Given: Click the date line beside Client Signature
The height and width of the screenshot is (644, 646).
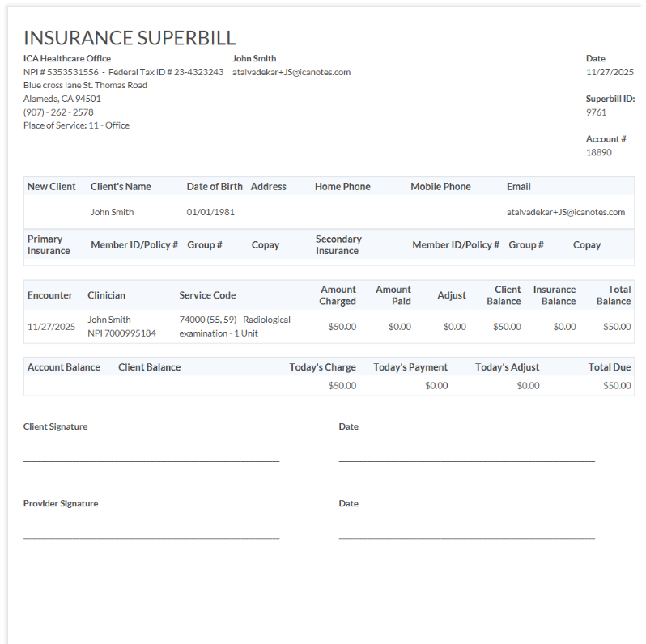Looking at the screenshot, I should pyautogui.click(x=466, y=460).
